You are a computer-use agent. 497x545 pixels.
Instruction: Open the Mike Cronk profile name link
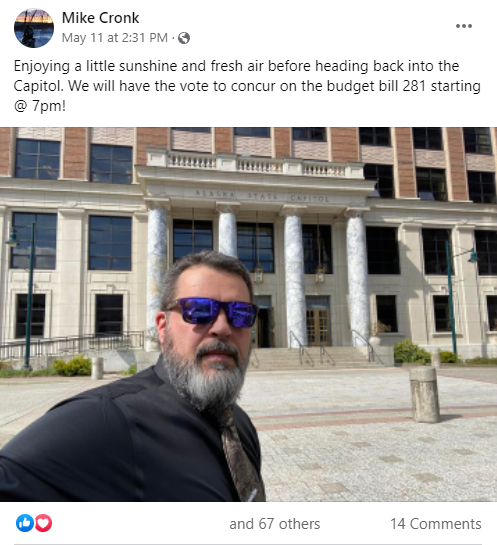coord(100,18)
